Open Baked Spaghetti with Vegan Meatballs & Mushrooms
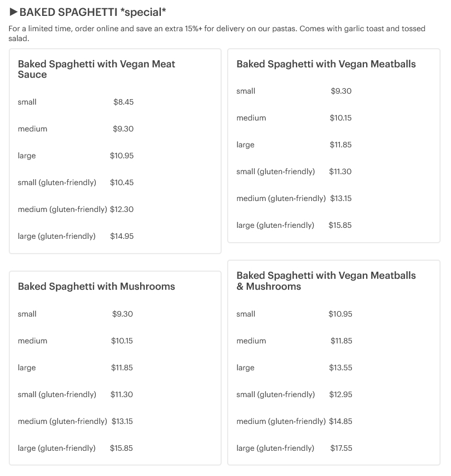This screenshot has width=451, height=476. (x=326, y=280)
